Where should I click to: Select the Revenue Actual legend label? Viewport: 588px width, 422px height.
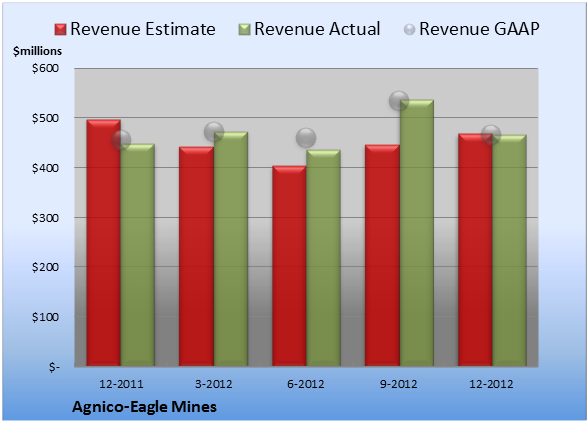[x=317, y=29]
